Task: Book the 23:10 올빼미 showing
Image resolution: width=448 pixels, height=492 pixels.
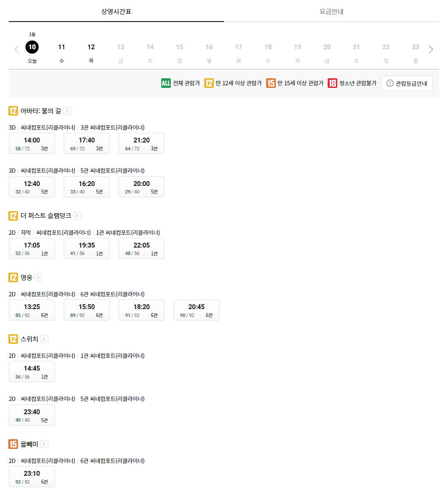Action: (x=32, y=477)
